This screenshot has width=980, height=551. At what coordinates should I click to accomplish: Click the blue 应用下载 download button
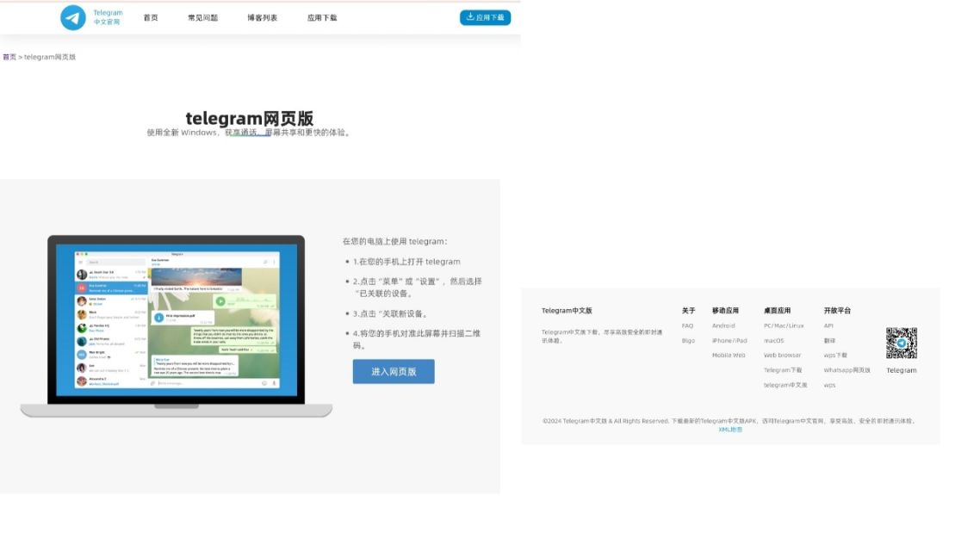coord(485,17)
